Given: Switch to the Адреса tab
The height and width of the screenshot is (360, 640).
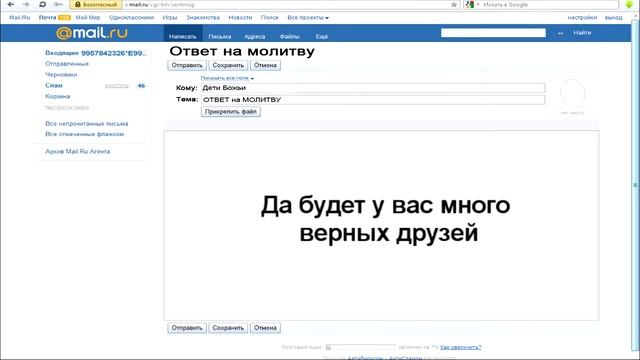Looking at the screenshot, I should pos(255,36).
